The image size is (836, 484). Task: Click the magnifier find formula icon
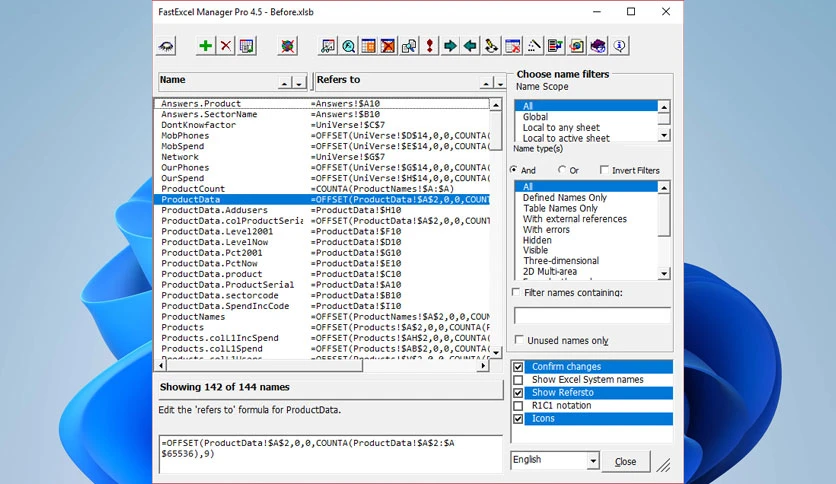[348, 46]
